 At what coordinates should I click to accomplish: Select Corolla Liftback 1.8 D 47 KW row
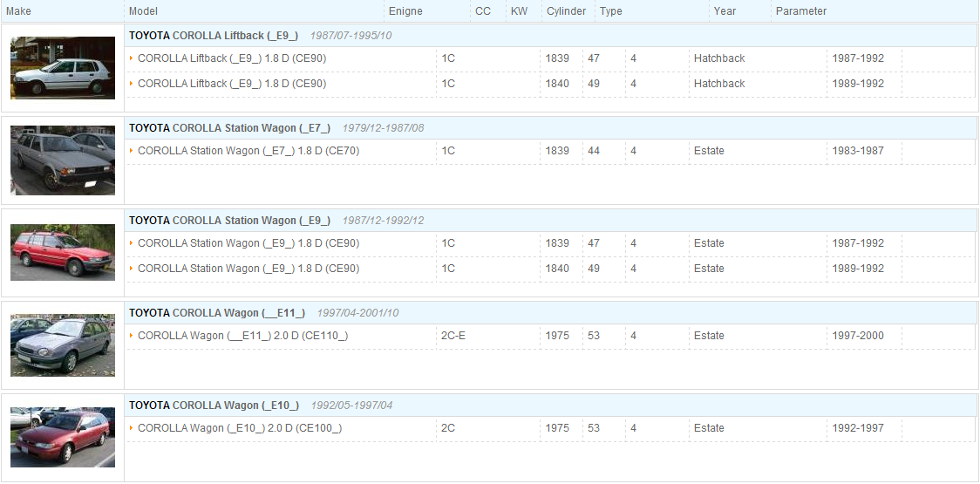(550, 58)
